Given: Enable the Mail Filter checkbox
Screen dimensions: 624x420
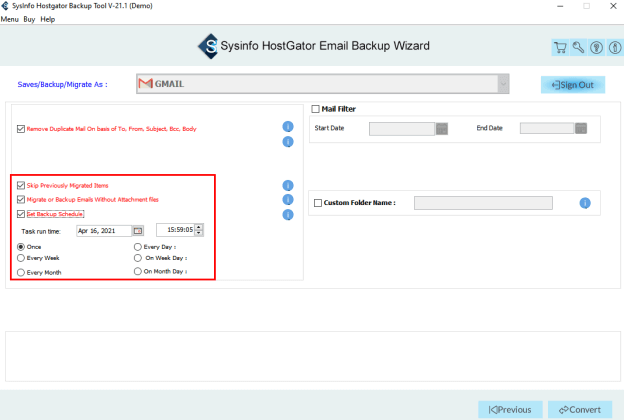Looking at the screenshot, I should (x=316, y=109).
